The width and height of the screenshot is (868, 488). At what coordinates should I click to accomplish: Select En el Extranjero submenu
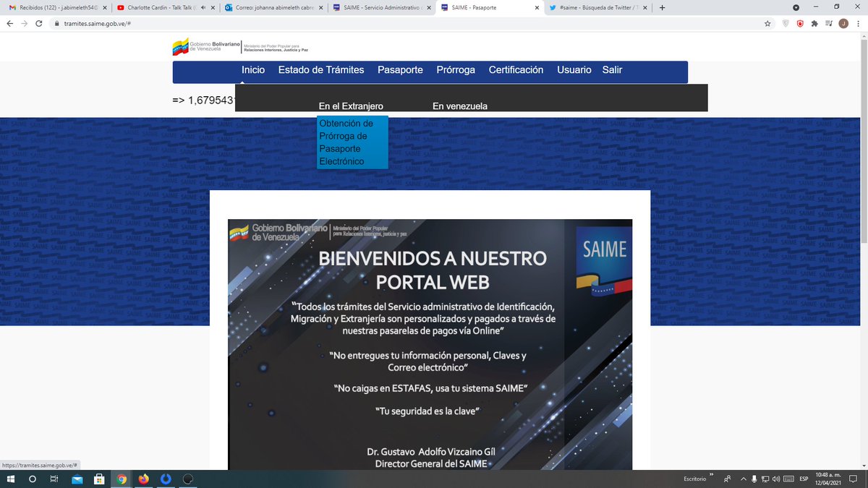351,106
